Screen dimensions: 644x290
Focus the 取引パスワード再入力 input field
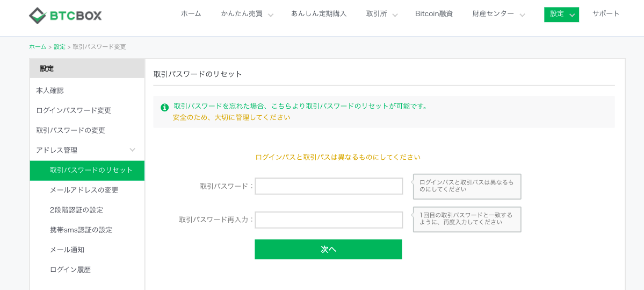pos(329,220)
